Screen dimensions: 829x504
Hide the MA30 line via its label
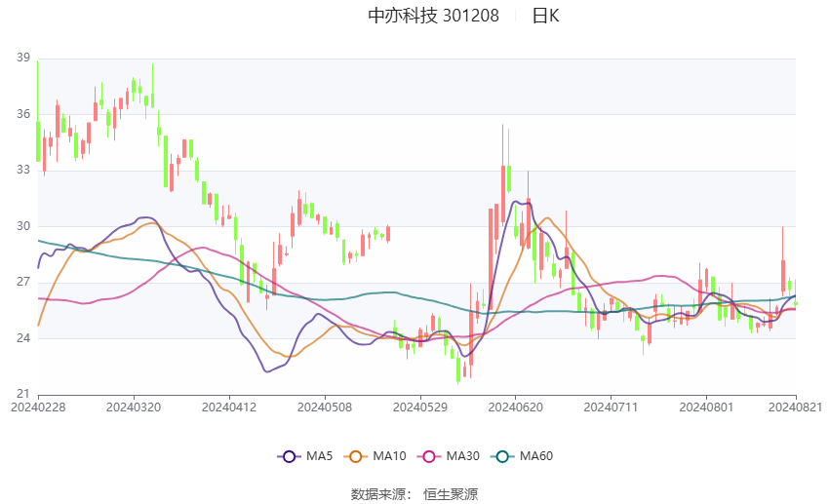click(x=463, y=456)
